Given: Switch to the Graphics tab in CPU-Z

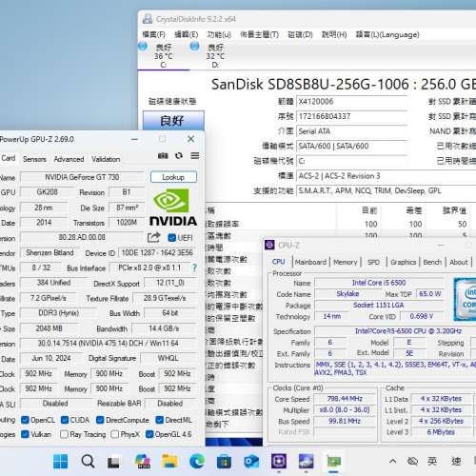Looking at the screenshot, I should click(x=403, y=262).
